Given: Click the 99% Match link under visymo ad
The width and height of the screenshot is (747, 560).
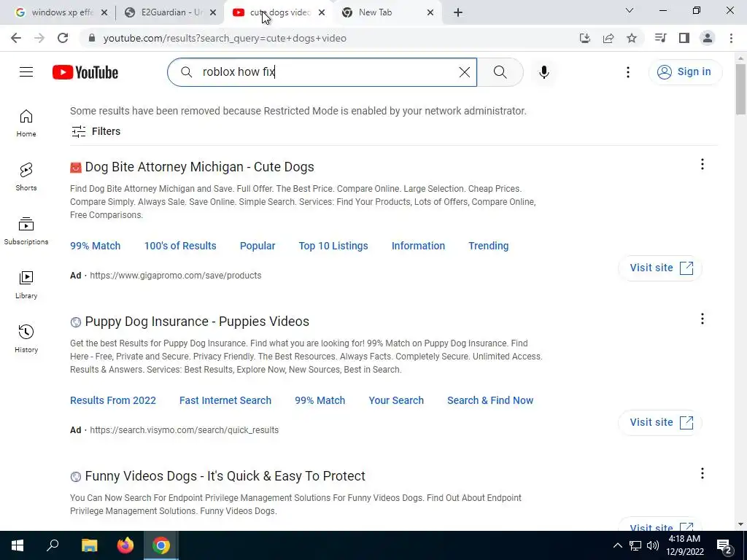Looking at the screenshot, I should [320, 400].
